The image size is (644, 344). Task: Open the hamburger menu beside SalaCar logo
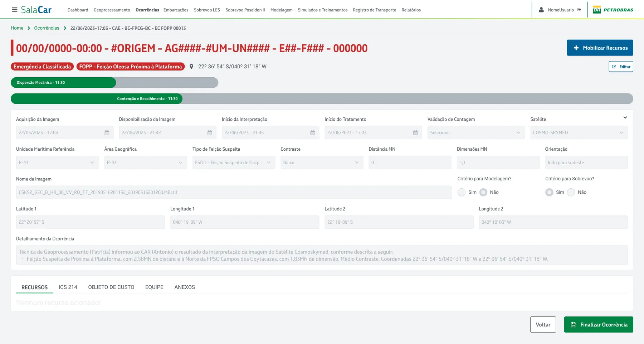(15, 10)
